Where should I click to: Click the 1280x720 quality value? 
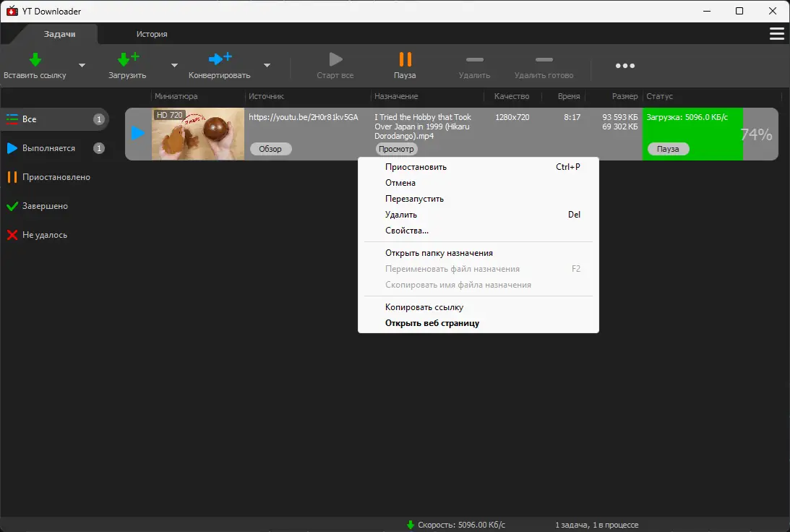tap(512, 117)
